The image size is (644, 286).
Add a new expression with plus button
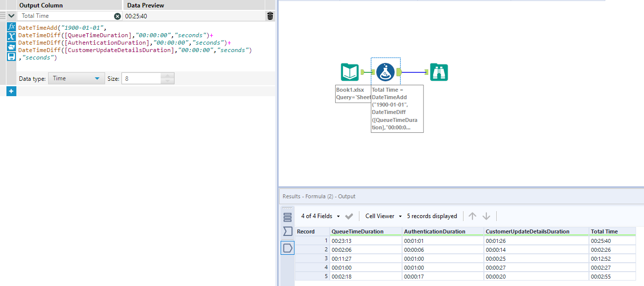pos(11,91)
